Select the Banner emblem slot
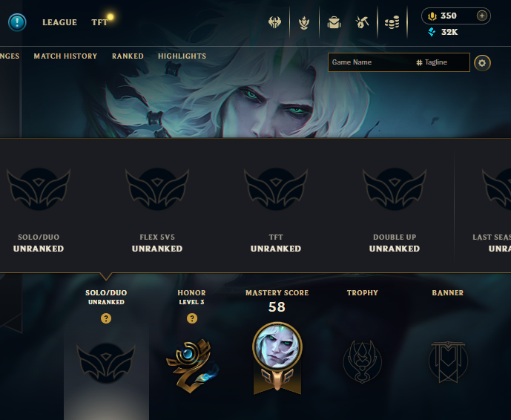Image resolution: width=511 pixels, height=420 pixels. (448, 361)
